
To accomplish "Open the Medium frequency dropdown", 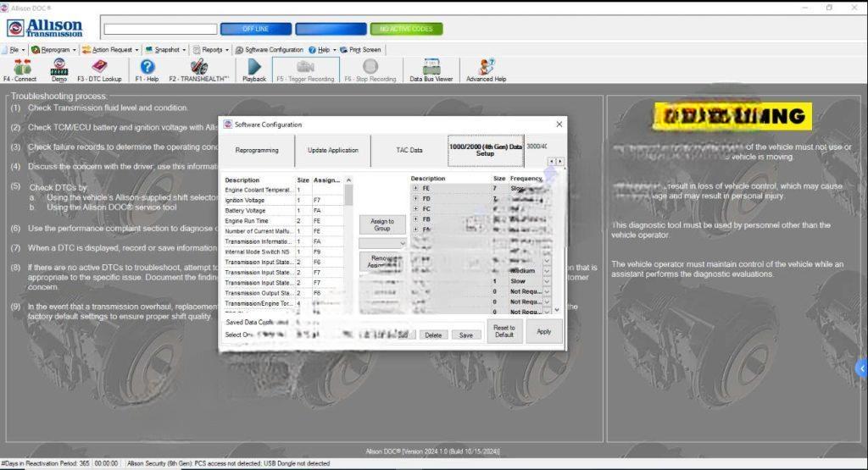I will tap(547, 271).
